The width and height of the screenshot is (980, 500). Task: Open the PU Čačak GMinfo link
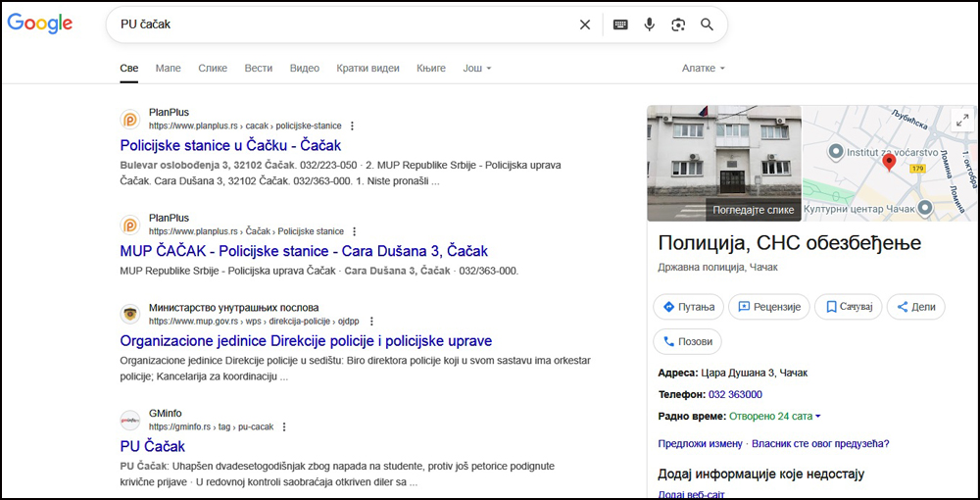(153, 447)
